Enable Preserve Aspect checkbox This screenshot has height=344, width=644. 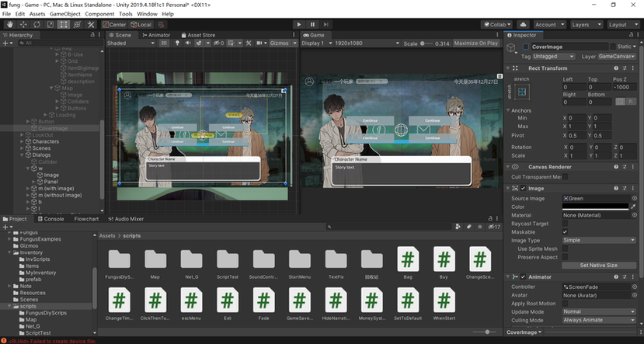click(x=565, y=257)
